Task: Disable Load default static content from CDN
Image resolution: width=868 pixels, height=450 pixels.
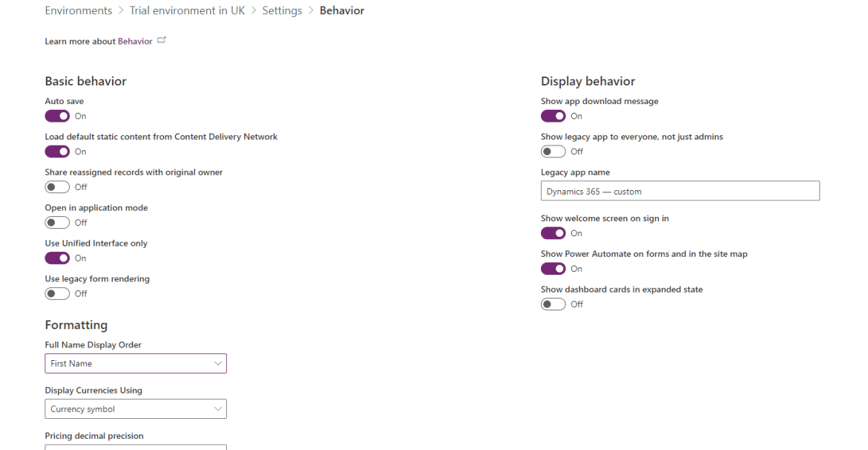Action: pyautogui.click(x=57, y=151)
